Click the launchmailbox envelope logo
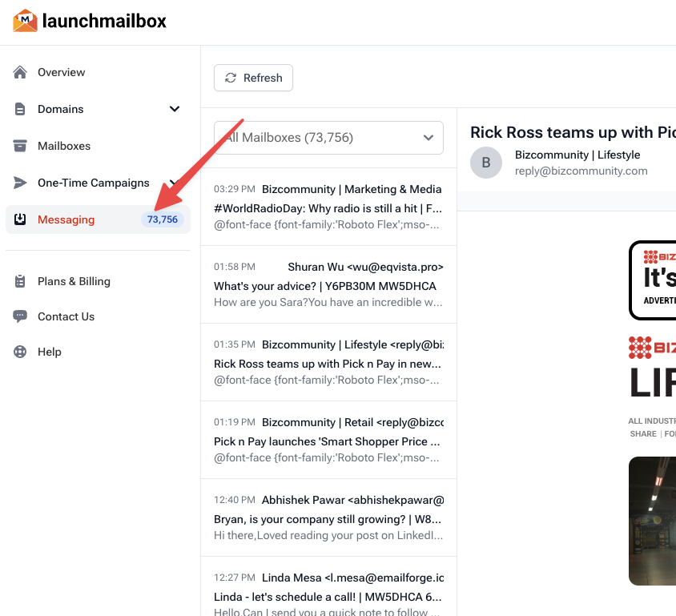676x616 pixels. [x=25, y=21]
